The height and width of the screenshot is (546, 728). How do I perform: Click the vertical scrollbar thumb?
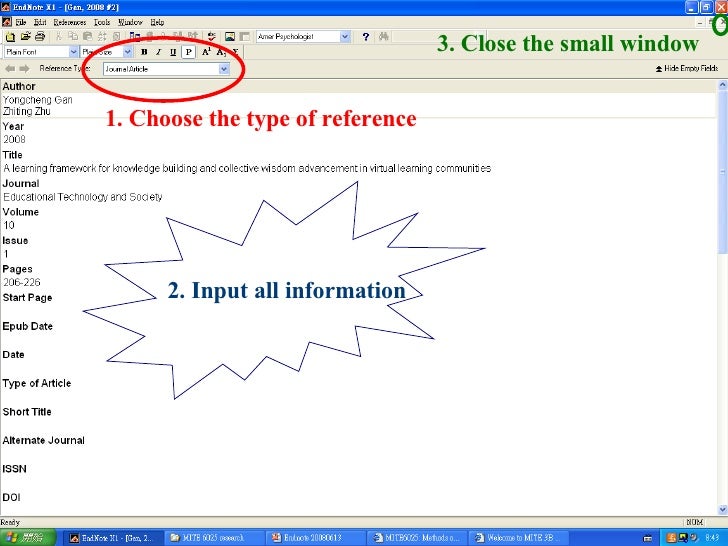coord(722,172)
